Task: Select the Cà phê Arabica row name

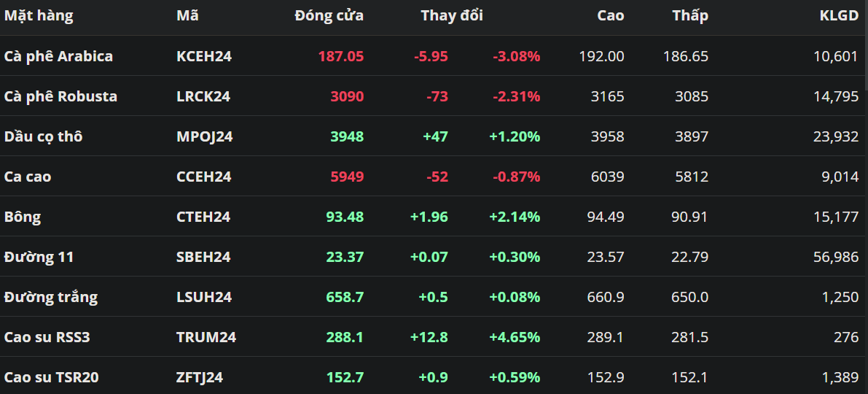Action: click(x=58, y=56)
